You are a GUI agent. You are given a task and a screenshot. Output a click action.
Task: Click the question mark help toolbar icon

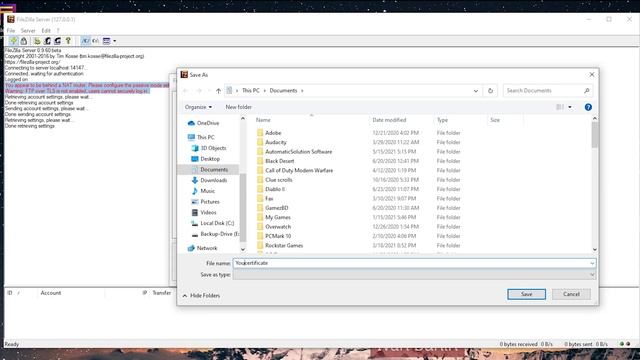click(68, 40)
